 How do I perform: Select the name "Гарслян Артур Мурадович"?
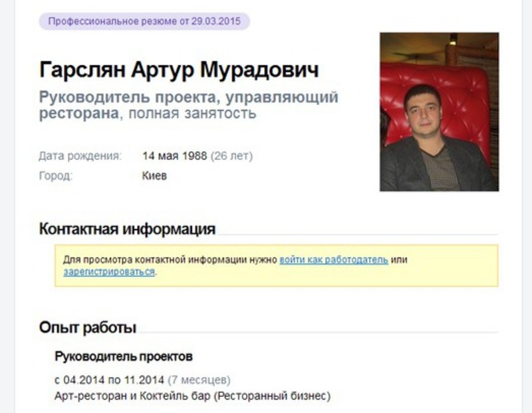click(x=180, y=68)
